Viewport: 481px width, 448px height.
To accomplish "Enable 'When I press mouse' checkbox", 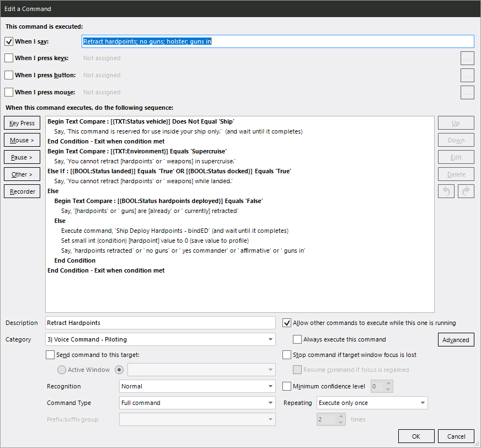I will tap(9, 92).
